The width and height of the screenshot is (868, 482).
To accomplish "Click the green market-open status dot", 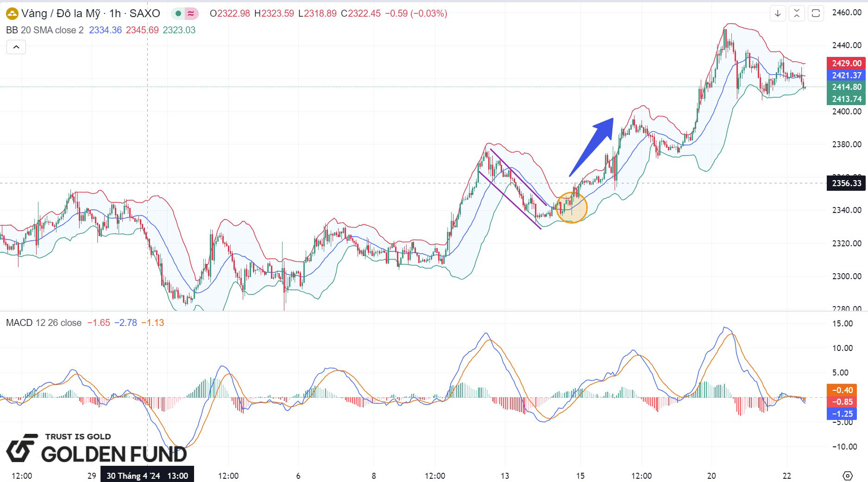I will (x=178, y=13).
